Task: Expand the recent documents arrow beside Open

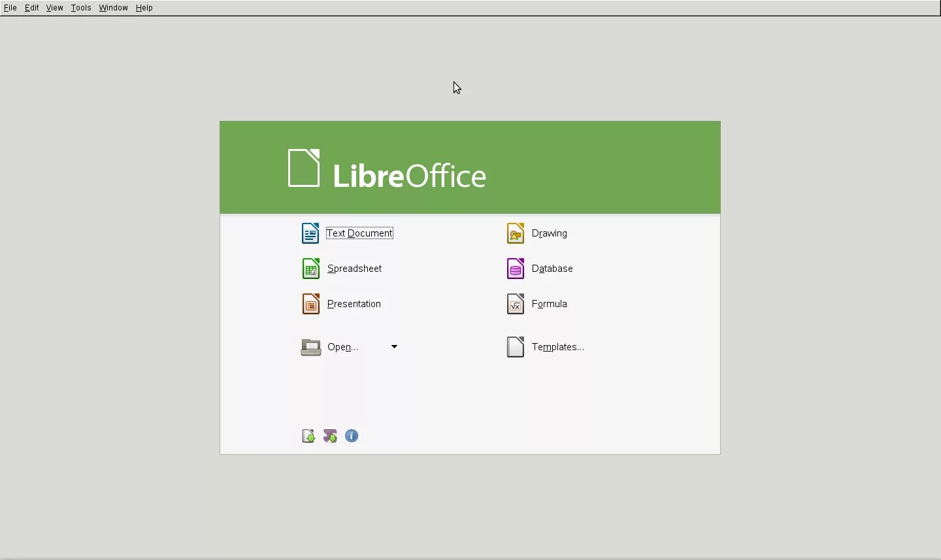Action: 394,347
